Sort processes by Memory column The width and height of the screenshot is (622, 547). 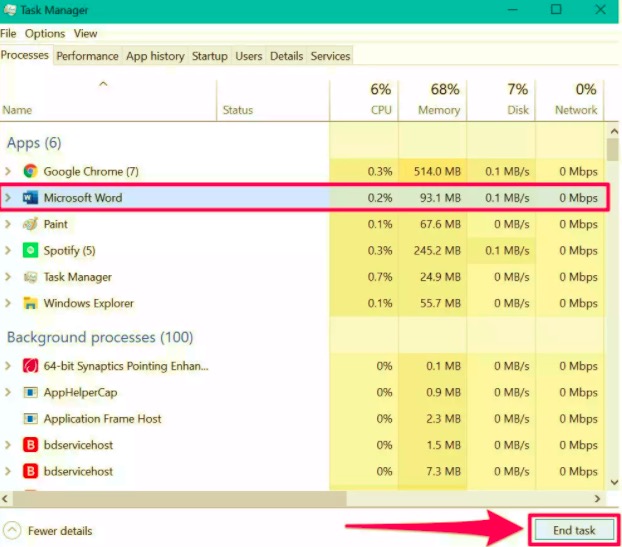[x=433, y=100]
